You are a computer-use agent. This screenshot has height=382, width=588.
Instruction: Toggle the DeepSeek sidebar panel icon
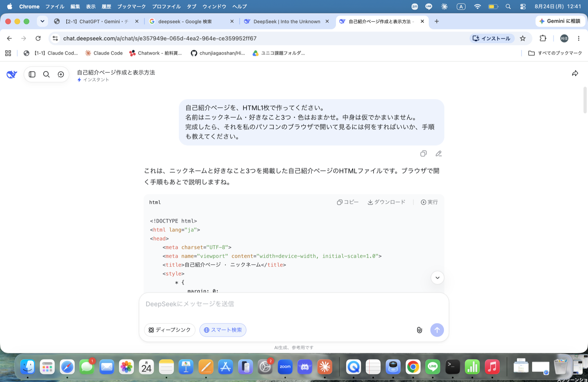pyautogui.click(x=32, y=75)
